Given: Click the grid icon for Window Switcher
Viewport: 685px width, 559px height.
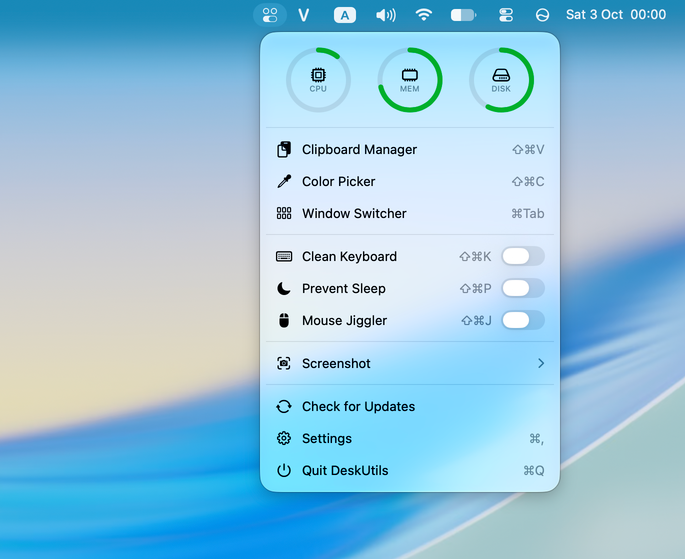Looking at the screenshot, I should [284, 213].
